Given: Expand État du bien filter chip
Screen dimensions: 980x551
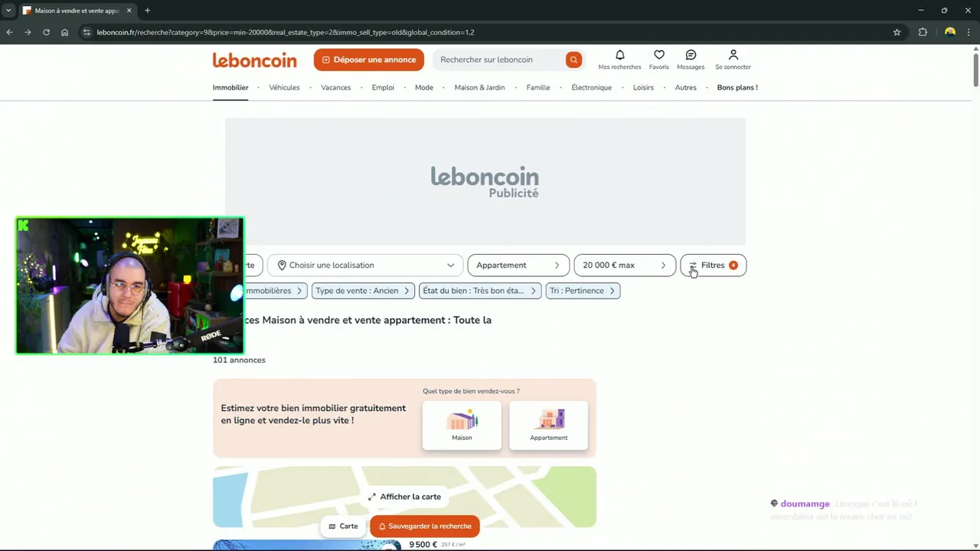Looking at the screenshot, I should [480, 291].
